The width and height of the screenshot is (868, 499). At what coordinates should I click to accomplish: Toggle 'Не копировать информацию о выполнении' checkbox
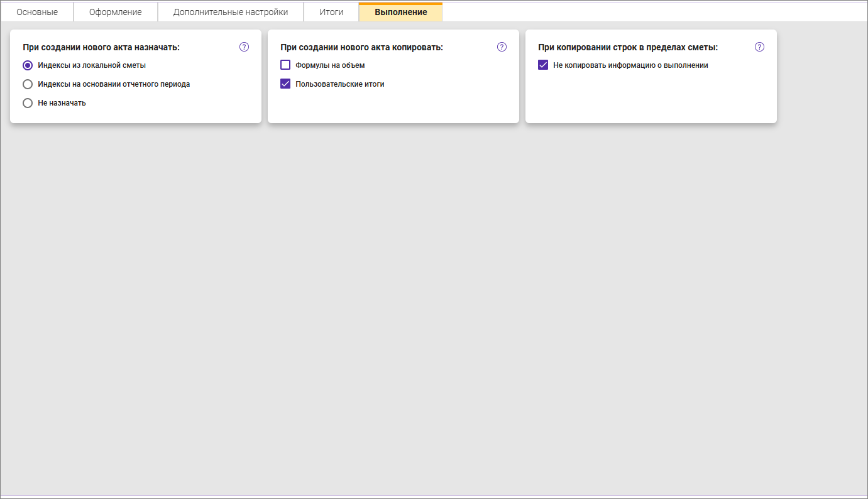point(543,65)
